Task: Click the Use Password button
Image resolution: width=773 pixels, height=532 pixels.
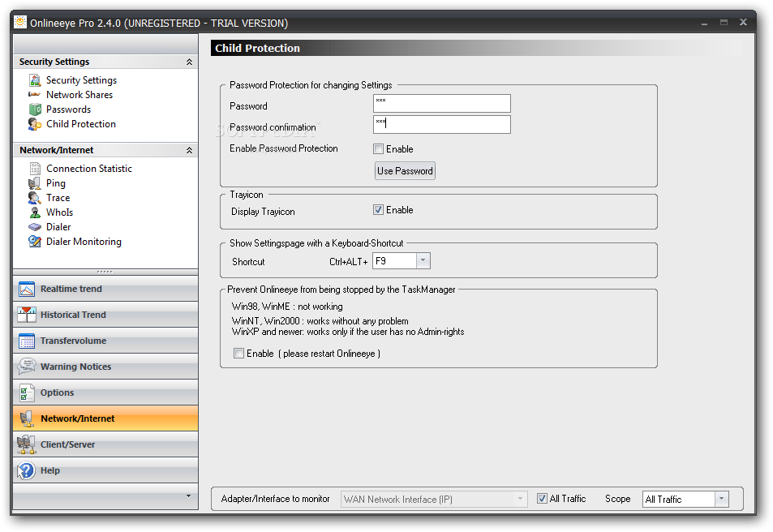Action: pyautogui.click(x=405, y=171)
